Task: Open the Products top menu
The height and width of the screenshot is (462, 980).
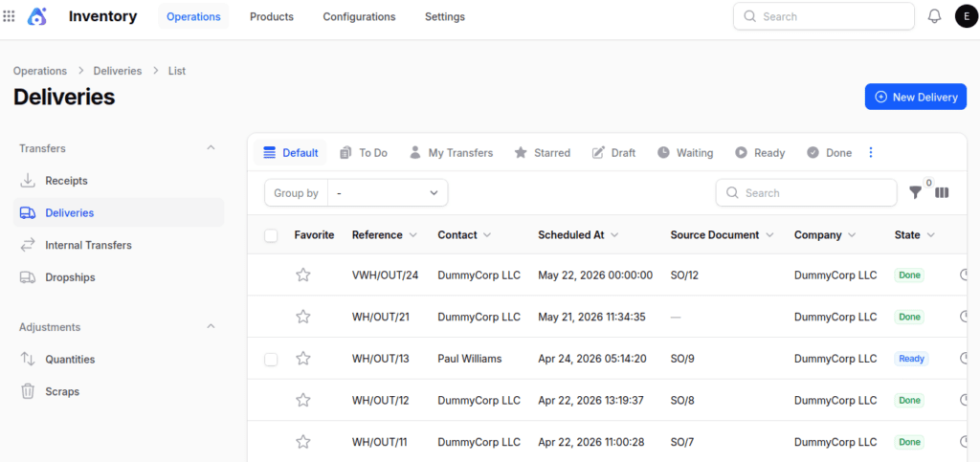Action: [272, 17]
